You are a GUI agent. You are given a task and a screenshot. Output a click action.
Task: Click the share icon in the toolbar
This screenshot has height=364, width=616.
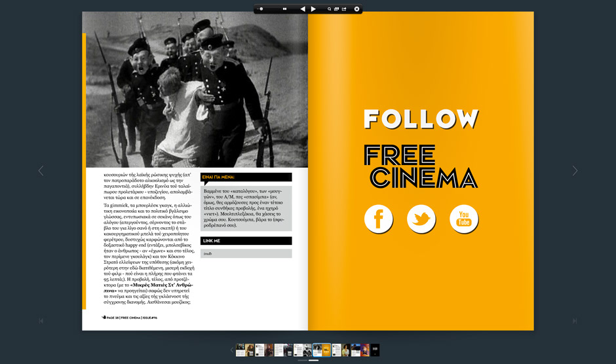(x=344, y=9)
